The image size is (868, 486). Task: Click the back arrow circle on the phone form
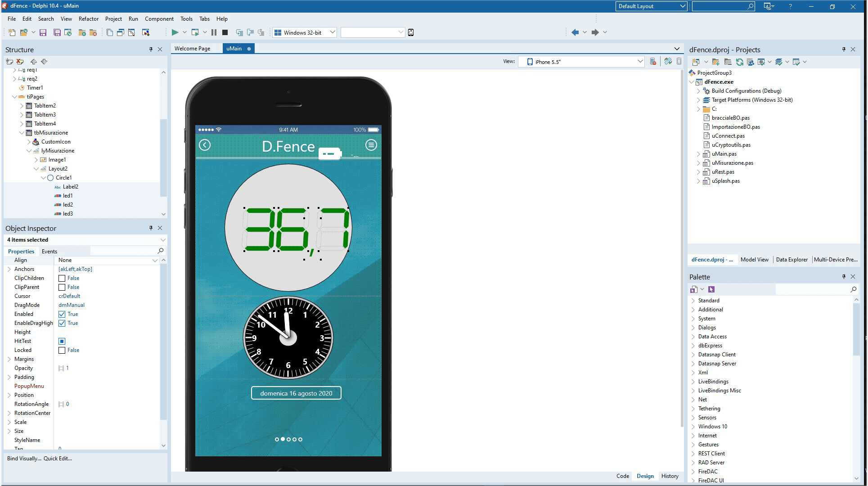(205, 145)
